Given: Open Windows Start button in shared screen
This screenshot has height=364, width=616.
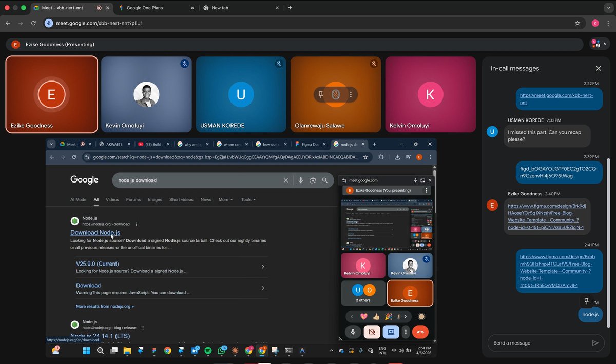Looking at the screenshot, I should point(86,351).
